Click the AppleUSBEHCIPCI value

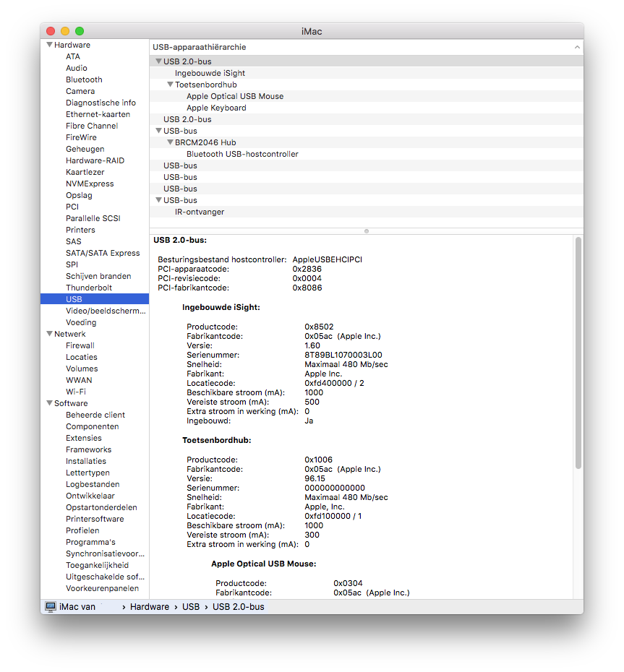(328, 259)
